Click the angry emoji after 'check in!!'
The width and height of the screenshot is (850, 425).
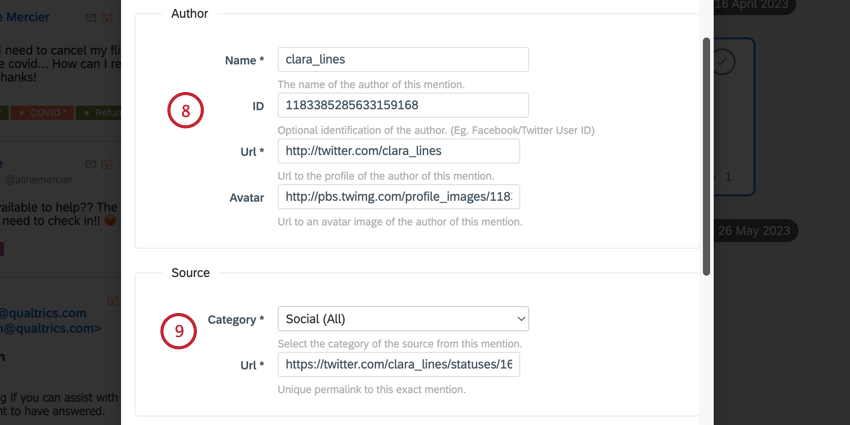pyautogui.click(x=111, y=221)
